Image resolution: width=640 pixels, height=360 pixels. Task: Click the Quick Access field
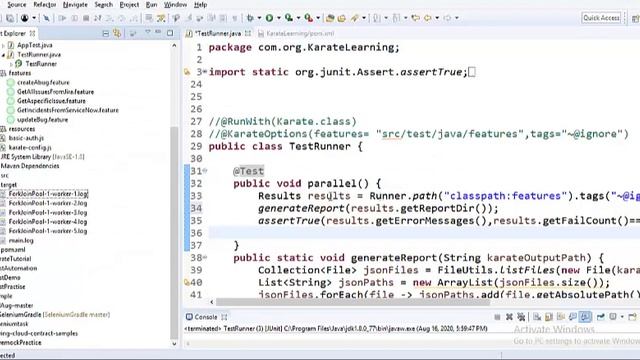tap(601, 18)
